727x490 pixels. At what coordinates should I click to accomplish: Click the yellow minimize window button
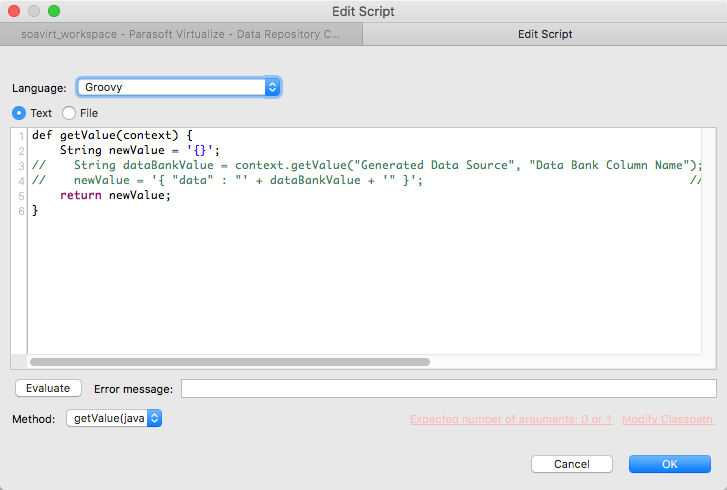(34, 11)
